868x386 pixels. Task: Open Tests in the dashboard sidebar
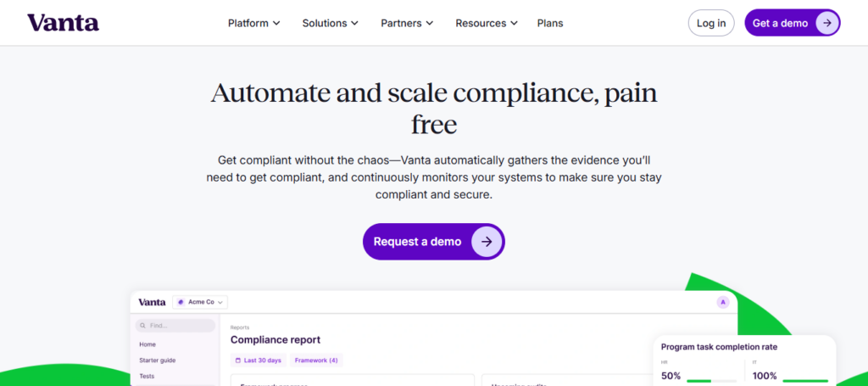pyautogui.click(x=147, y=377)
